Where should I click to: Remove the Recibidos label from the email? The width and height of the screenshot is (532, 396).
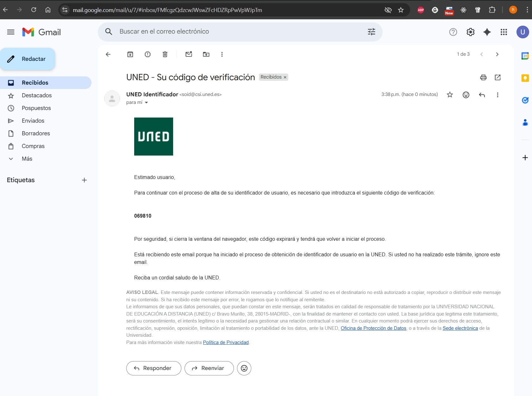click(285, 77)
